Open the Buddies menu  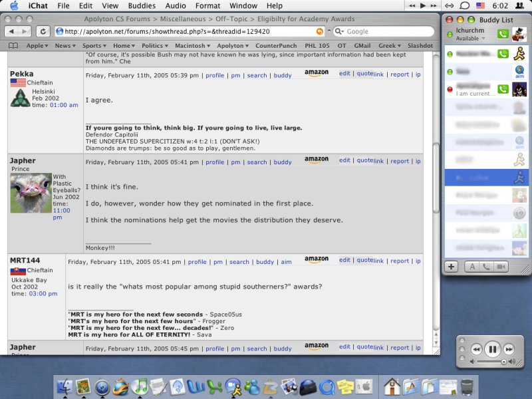pos(141,5)
